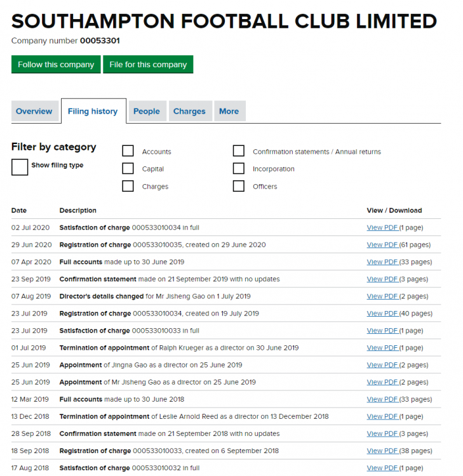Switch to the People tab
This screenshot has height=476, width=463.
coord(146,111)
